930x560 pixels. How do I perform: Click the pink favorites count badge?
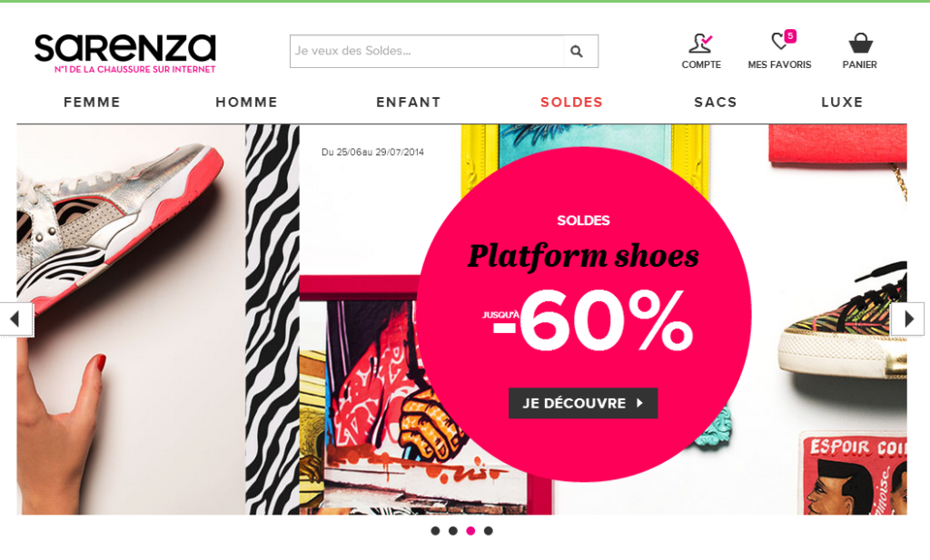790,36
